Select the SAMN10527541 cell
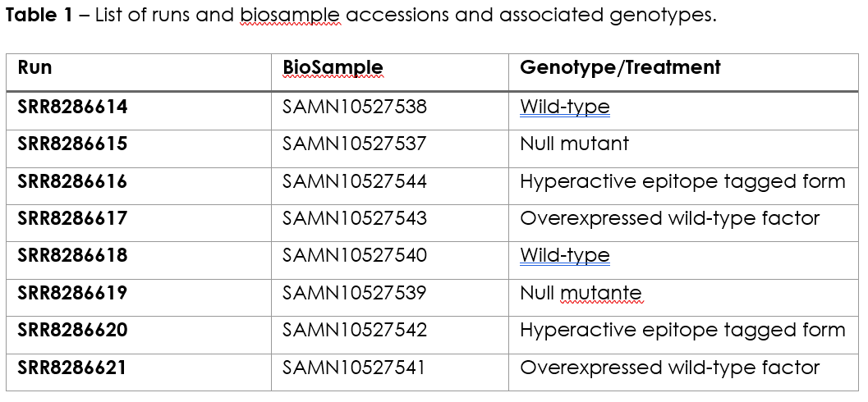868x402 pixels. coord(355,368)
